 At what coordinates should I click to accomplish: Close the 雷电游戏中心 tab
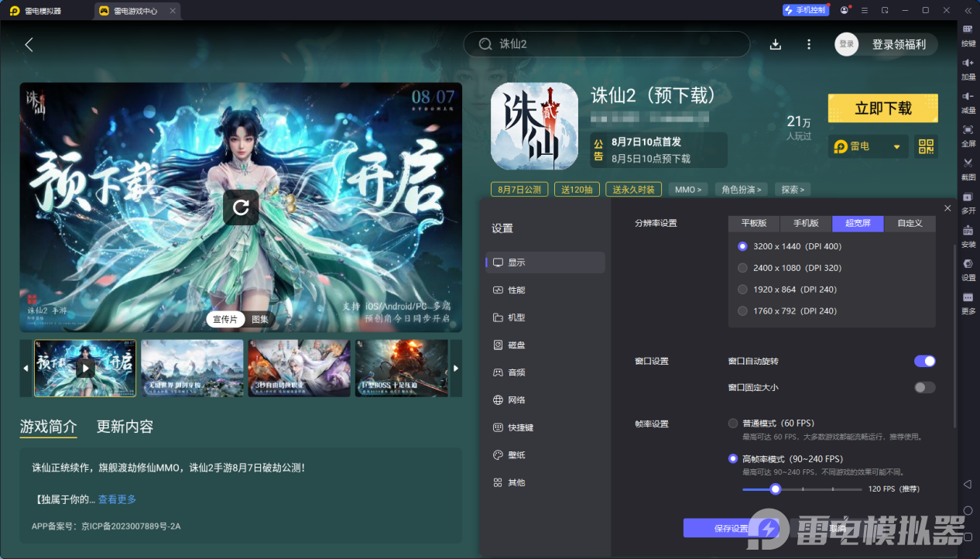pyautogui.click(x=173, y=11)
